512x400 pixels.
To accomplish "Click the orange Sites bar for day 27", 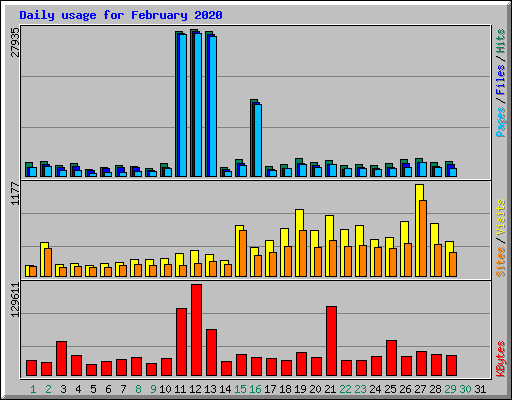I will pos(423,238).
